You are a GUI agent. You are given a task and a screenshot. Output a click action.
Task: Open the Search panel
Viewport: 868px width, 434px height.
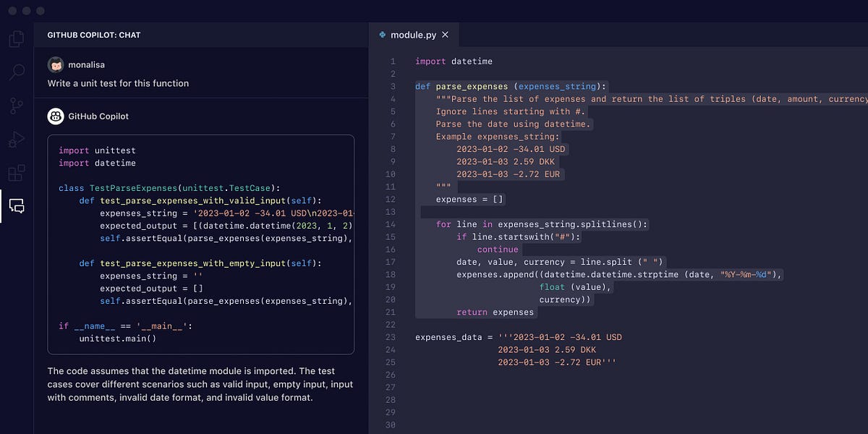tap(16, 72)
